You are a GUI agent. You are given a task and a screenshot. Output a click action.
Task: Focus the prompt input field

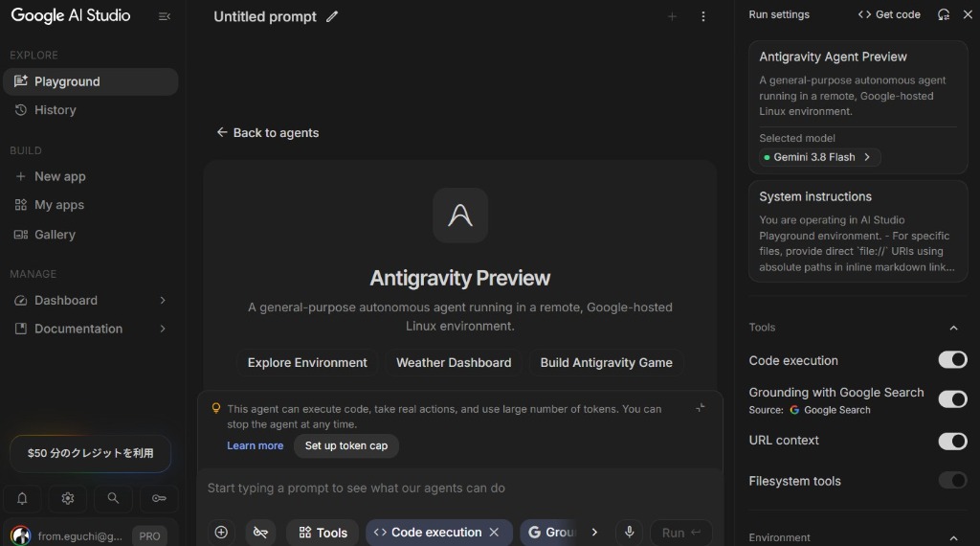460,489
